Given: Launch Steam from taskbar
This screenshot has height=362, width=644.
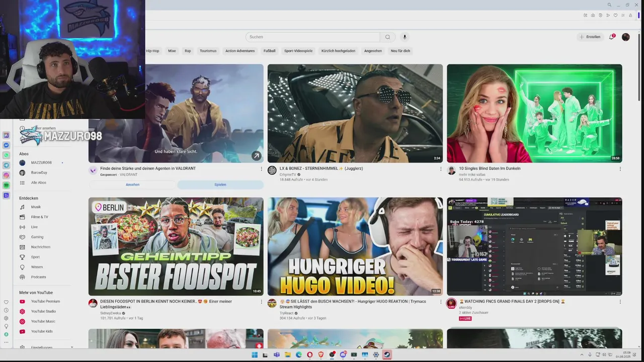Looking at the screenshot, I should (x=387, y=354).
